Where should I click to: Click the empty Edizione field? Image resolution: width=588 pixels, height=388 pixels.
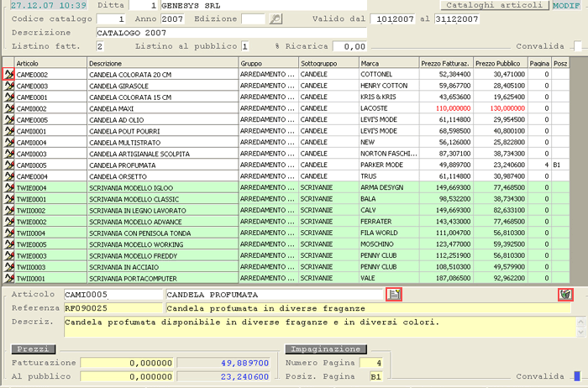tap(253, 18)
